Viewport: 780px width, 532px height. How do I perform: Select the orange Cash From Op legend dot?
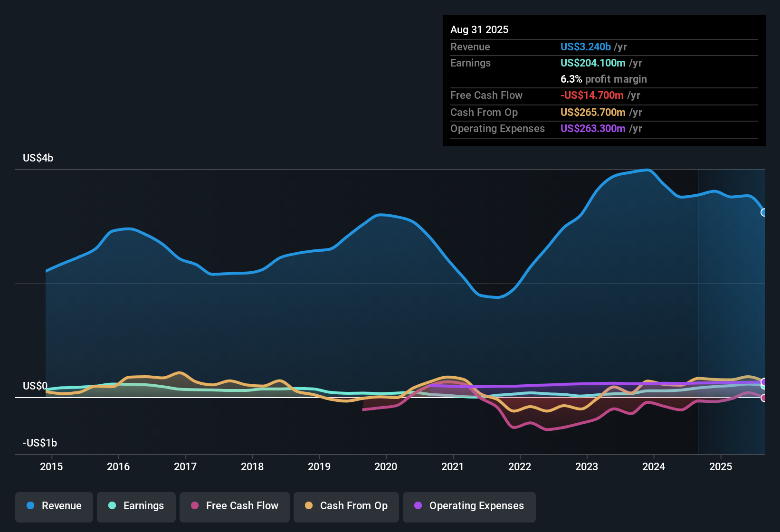pos(308,506)
